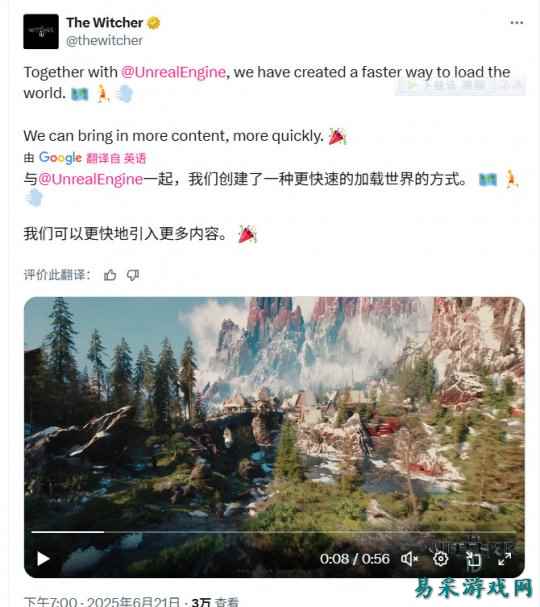Open the tweet timestamp link
Image resolution: width=540 pixels, height=607 pixels.
[x=102, y=602]
